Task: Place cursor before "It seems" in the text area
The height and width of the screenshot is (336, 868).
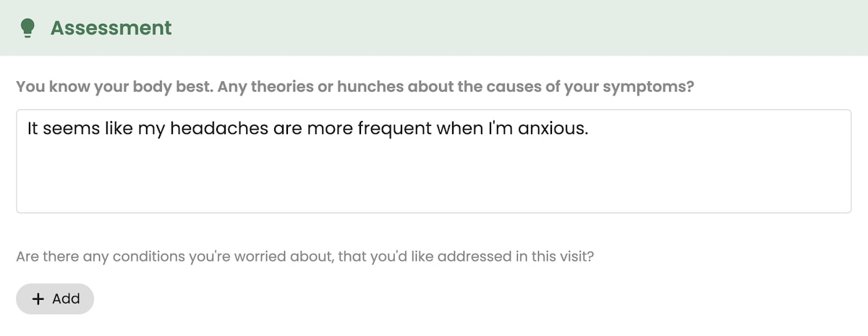Action: (27, 130)
